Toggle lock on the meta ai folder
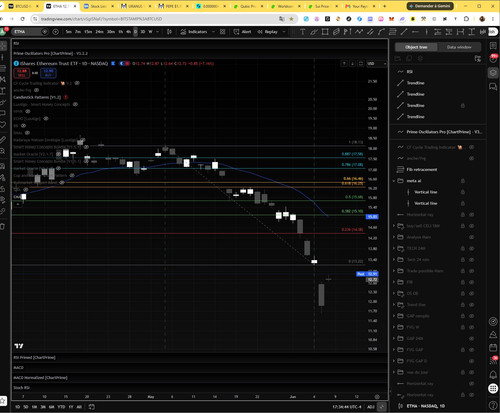Screen dimensions: 500x413 463,181
